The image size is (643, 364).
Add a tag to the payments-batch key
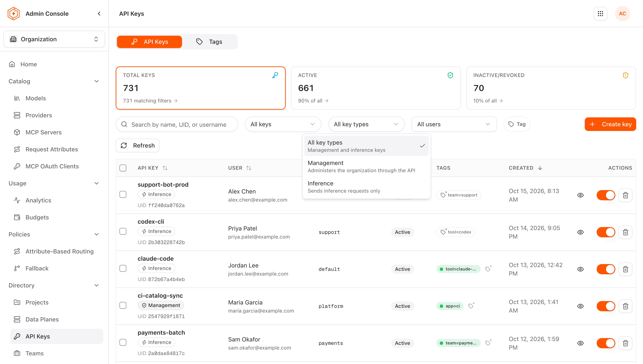(x=488, y=343)
